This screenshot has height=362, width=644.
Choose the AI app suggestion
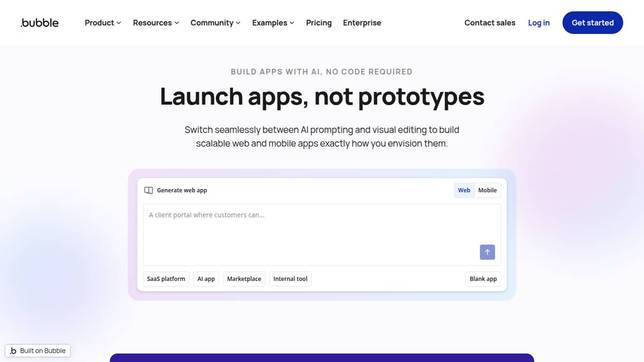206,279
